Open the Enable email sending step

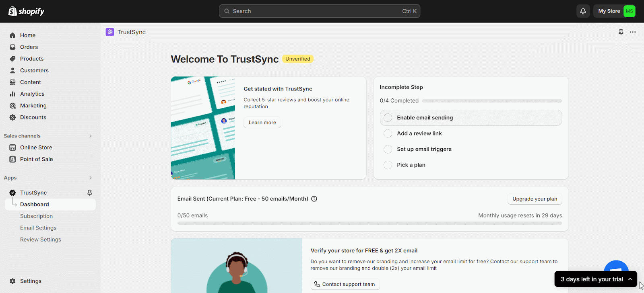pyautogui.click(x=471, y=118)
